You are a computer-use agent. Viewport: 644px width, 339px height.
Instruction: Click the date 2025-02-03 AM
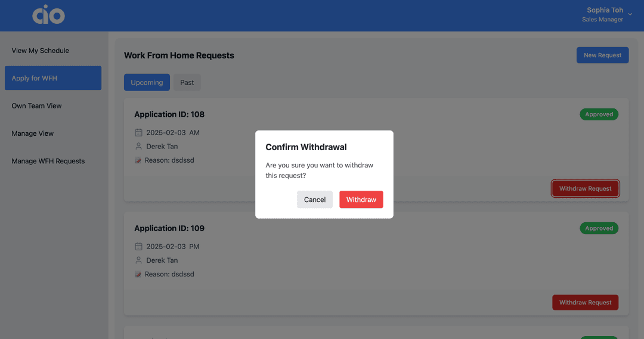click(173, 133)
